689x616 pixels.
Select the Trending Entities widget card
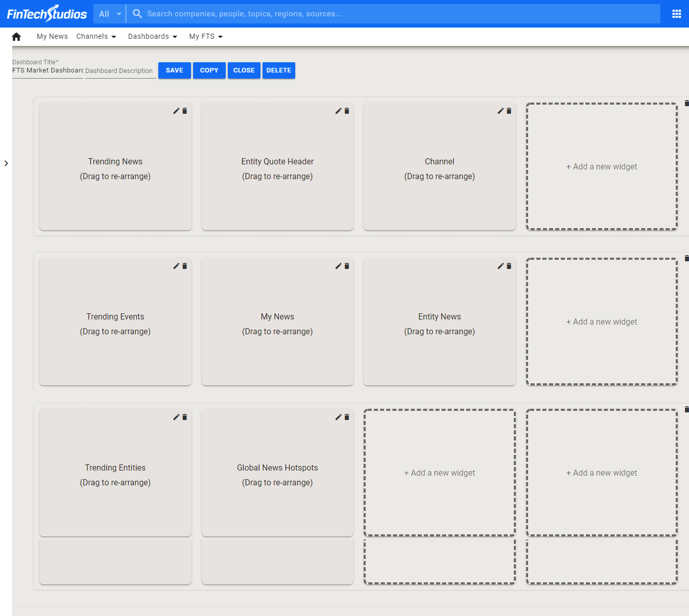click(x=115, y=473)
